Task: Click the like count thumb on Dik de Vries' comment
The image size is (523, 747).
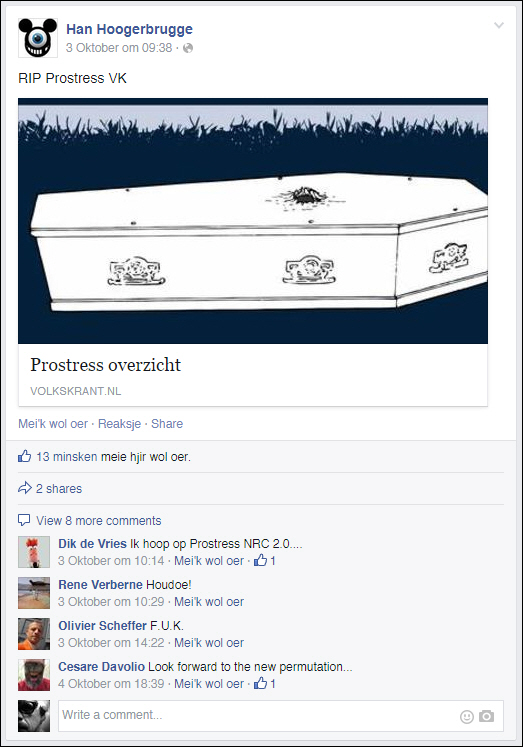Action: tap(261, 560)
